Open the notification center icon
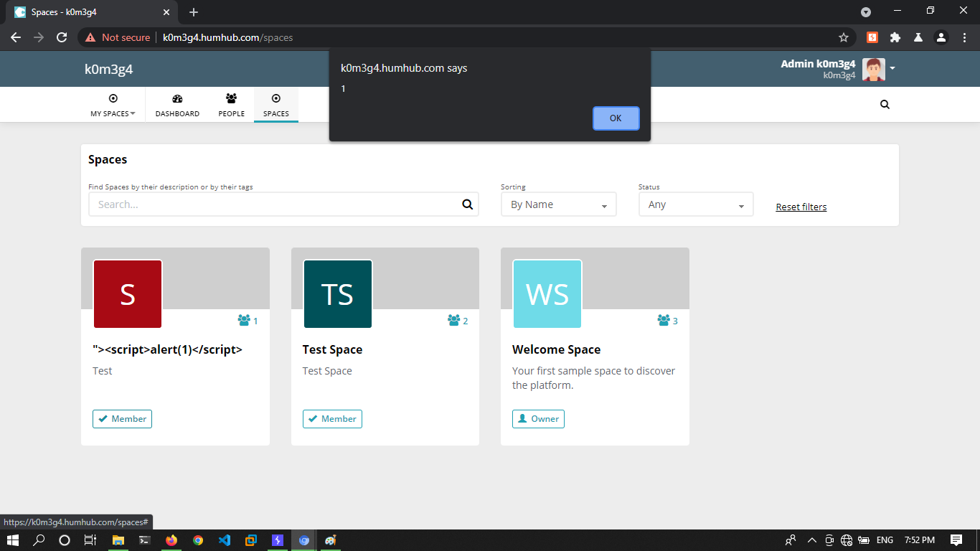 pos(956,540)
